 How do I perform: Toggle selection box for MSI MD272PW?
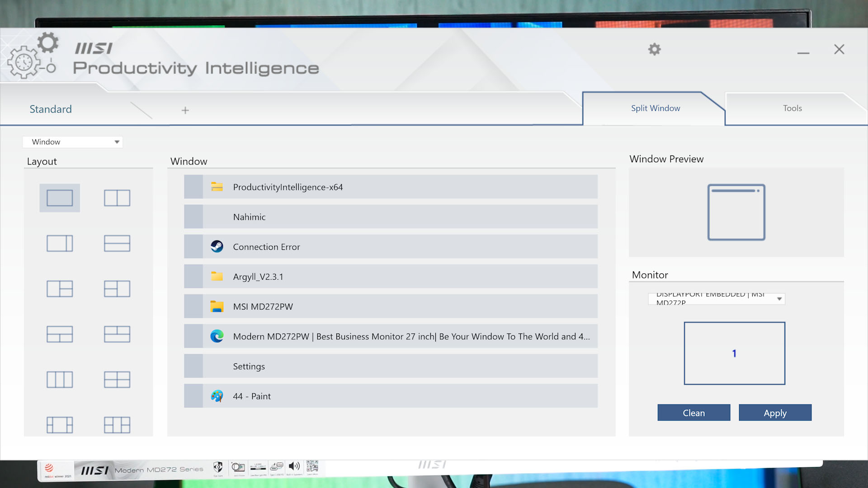pos(193,306)
